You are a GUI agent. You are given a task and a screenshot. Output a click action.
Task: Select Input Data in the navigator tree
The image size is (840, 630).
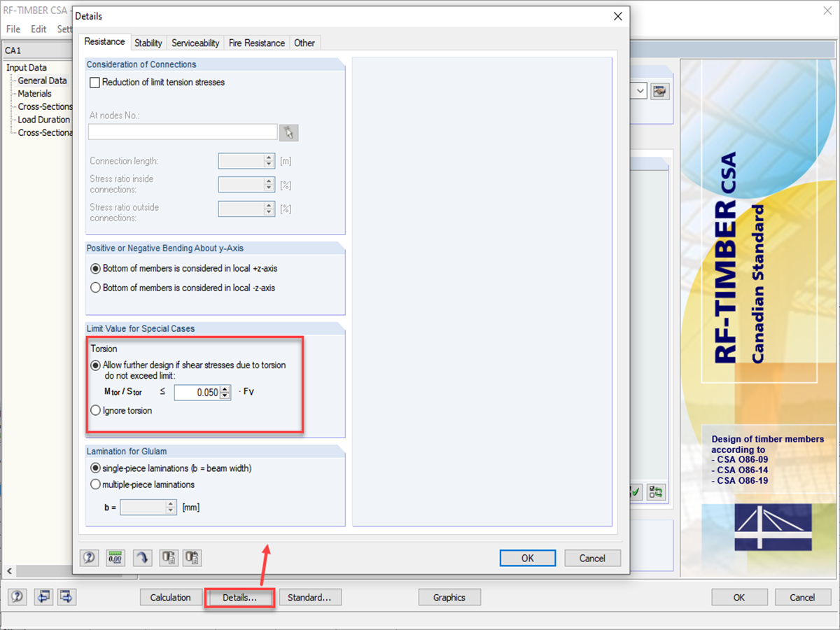27,67
